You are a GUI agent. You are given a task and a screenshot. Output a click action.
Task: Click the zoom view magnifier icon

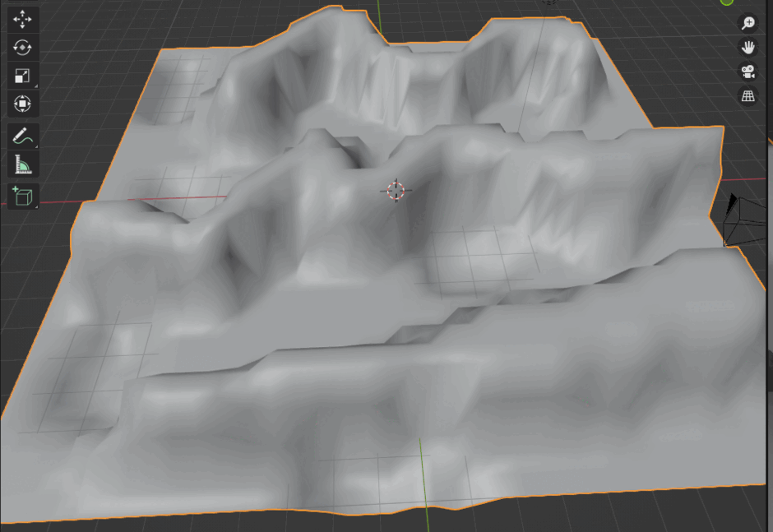coord(748,23)
